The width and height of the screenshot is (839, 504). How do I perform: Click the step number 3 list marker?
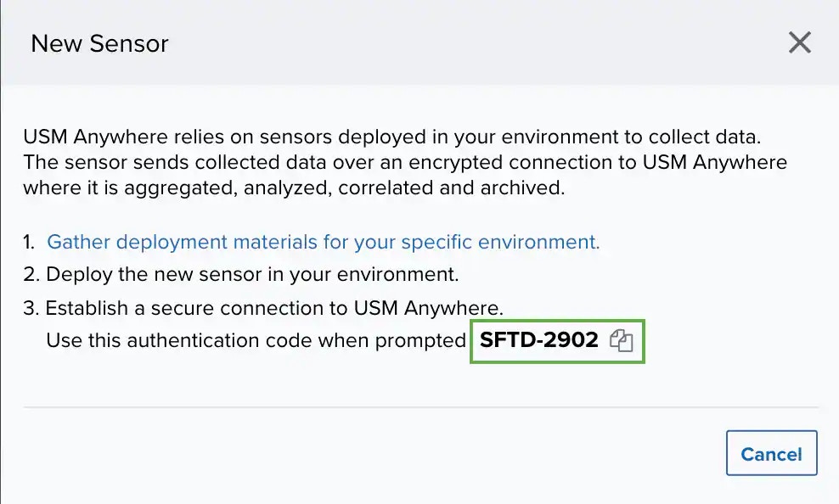[x=30, y=308]
